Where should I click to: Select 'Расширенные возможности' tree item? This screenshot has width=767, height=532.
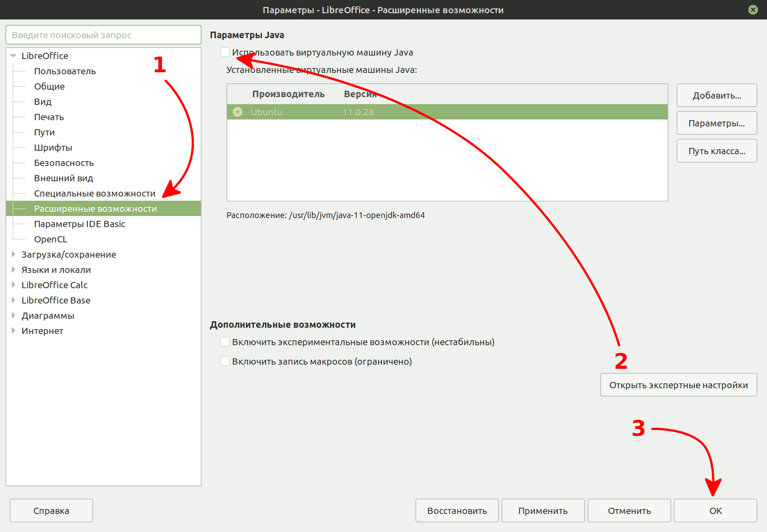[x=104, y=209]
